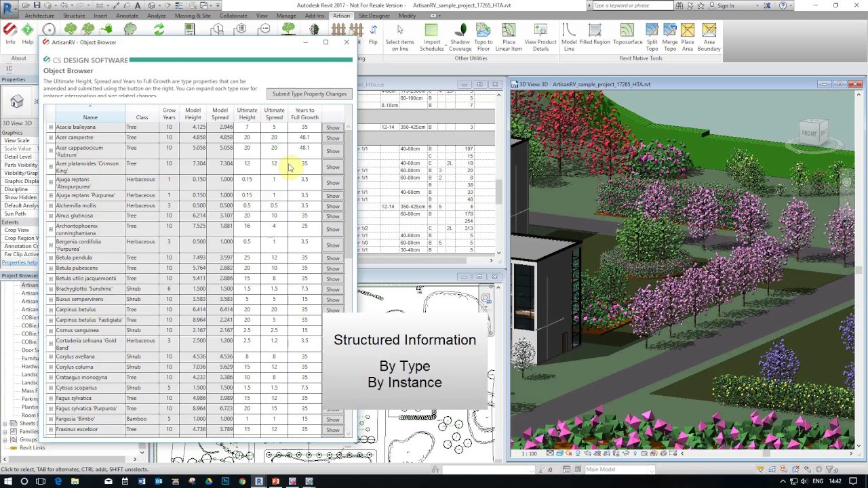The width and height of the screenshot is (868, 488).
Task: Click Show for Betula pendula
Action: pos(332,258)
